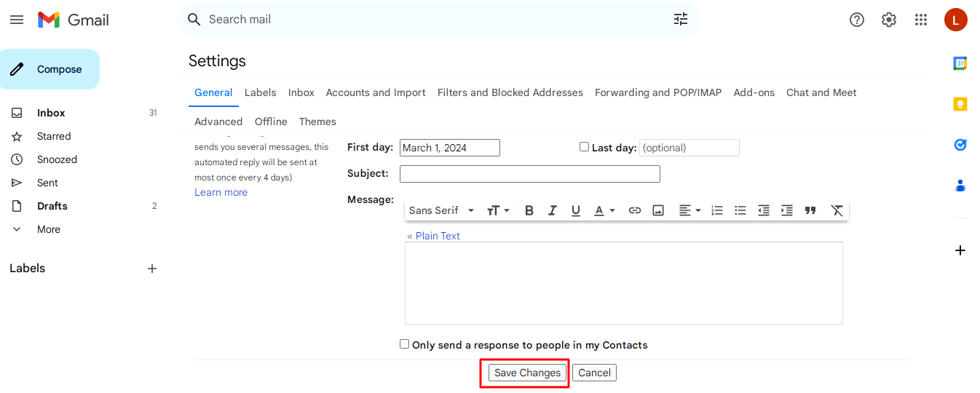This screenshot has height=393, width=980.
Task: Click the Save Changes button
Action: pyautogui.click(x=527, y=373)
